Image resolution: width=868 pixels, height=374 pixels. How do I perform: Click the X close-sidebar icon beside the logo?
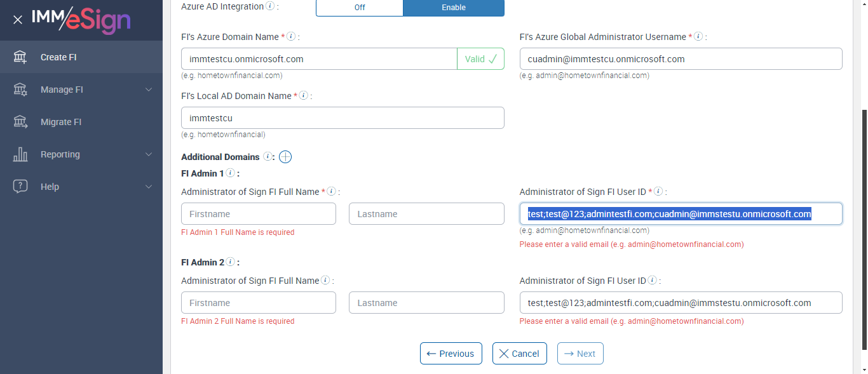(x=18, y=20)
